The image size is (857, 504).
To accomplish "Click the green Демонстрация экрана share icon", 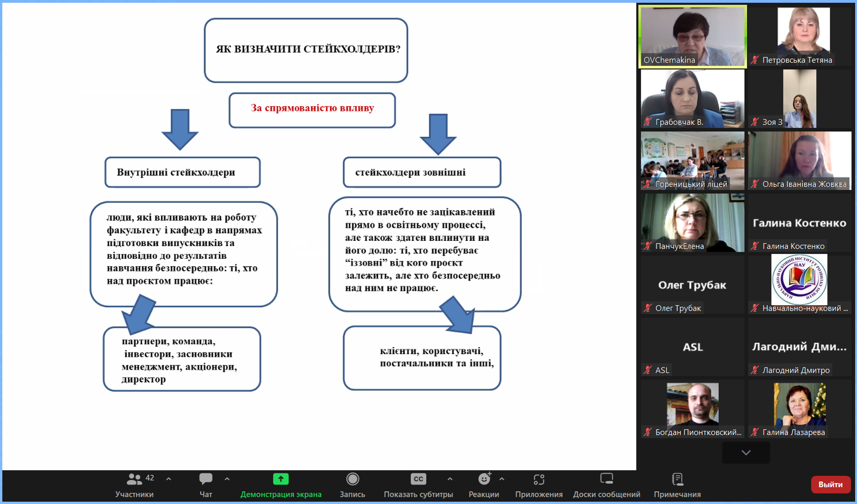I will [281, 479].
